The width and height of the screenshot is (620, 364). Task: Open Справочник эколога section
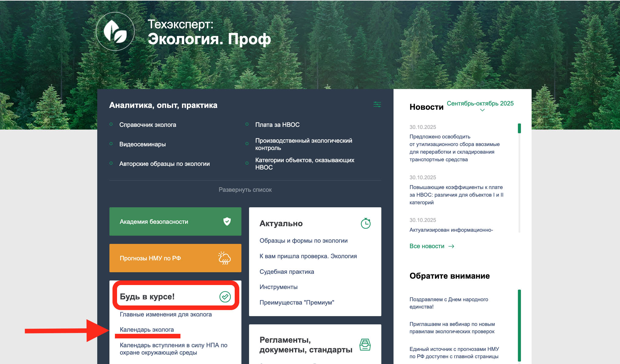click(148, 125)
